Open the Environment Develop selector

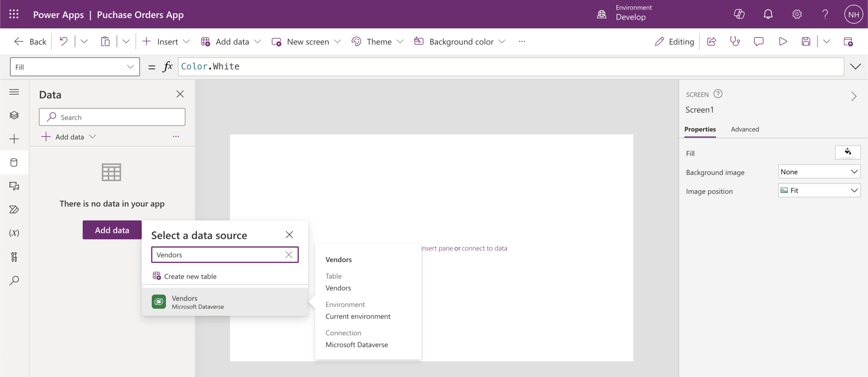click(625, 13)
